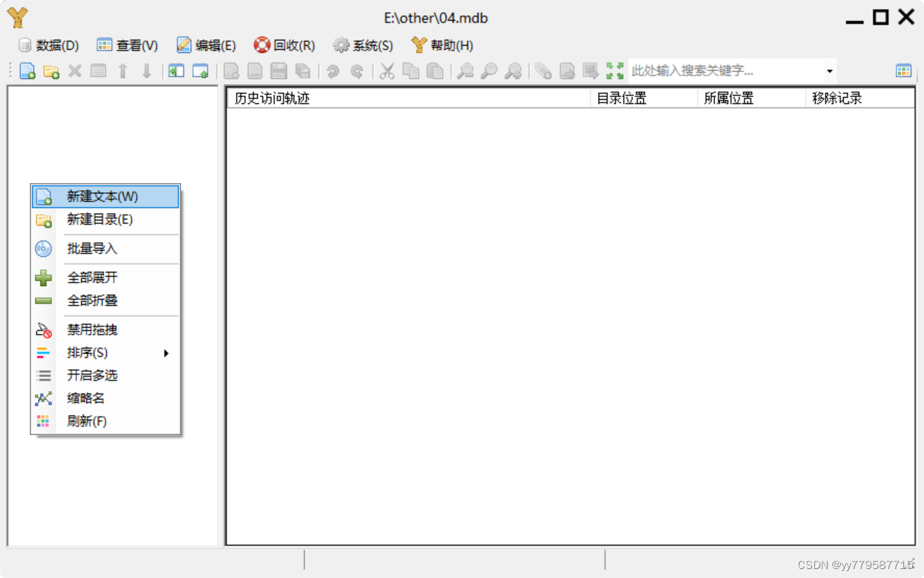Image resolution: width=924 pixels, height=578 pixels.
Task: Open the 回收(R) menu
Action: tap(284, 45)
